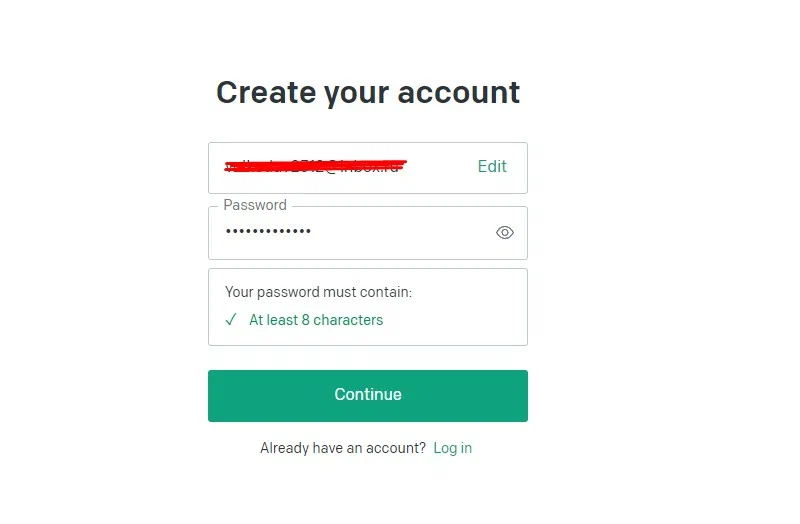The width and height of the screenshot is (800, 524).
Task: Click the Continue label text
Action: click(x=368, y=394)
